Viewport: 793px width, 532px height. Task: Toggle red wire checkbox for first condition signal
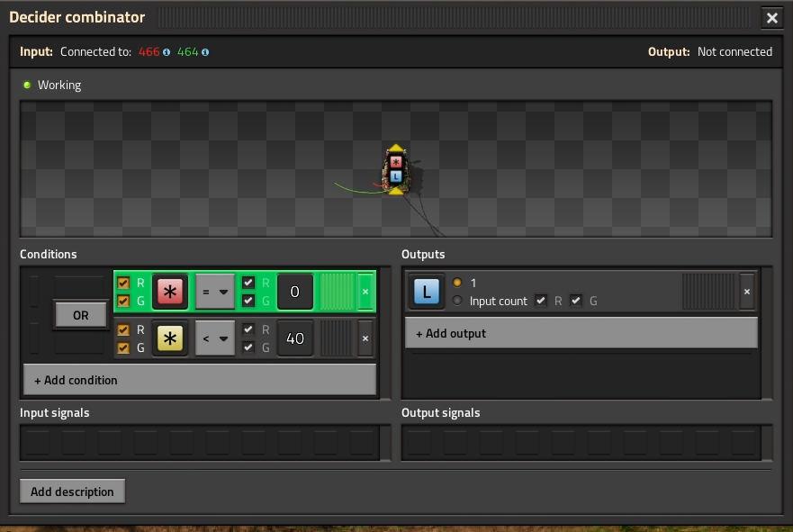pyautogui.click(x=124, y=283)
